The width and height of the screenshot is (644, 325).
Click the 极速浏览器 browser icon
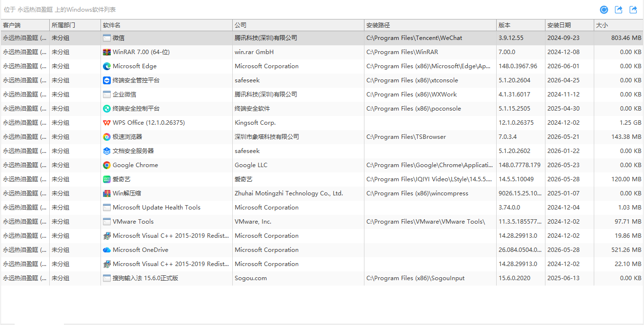(107, 137)
